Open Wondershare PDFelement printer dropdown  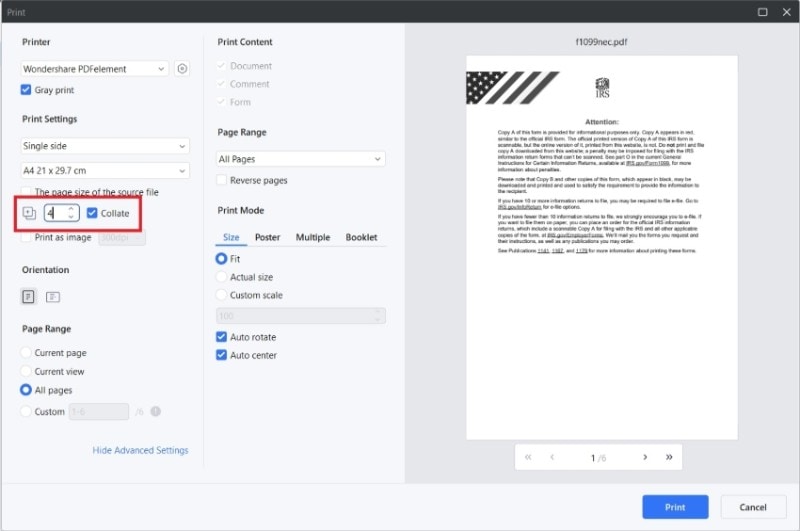pos(94,69)
